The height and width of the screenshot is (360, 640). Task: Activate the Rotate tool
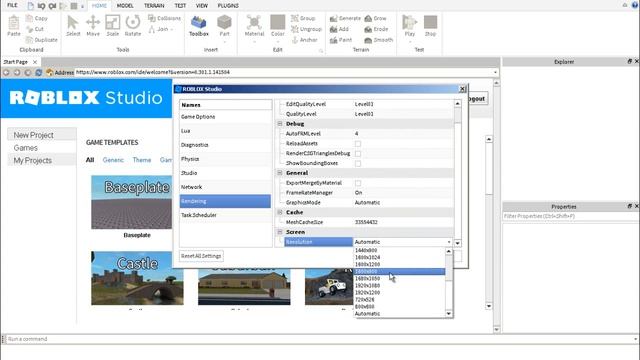pyautogui.click(x=133, y=25)
